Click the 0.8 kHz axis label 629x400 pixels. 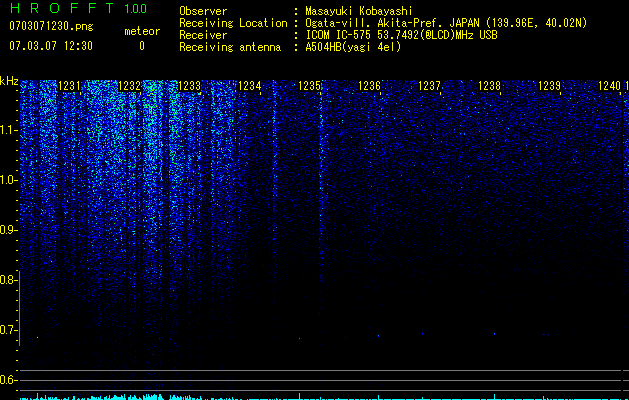7,280
